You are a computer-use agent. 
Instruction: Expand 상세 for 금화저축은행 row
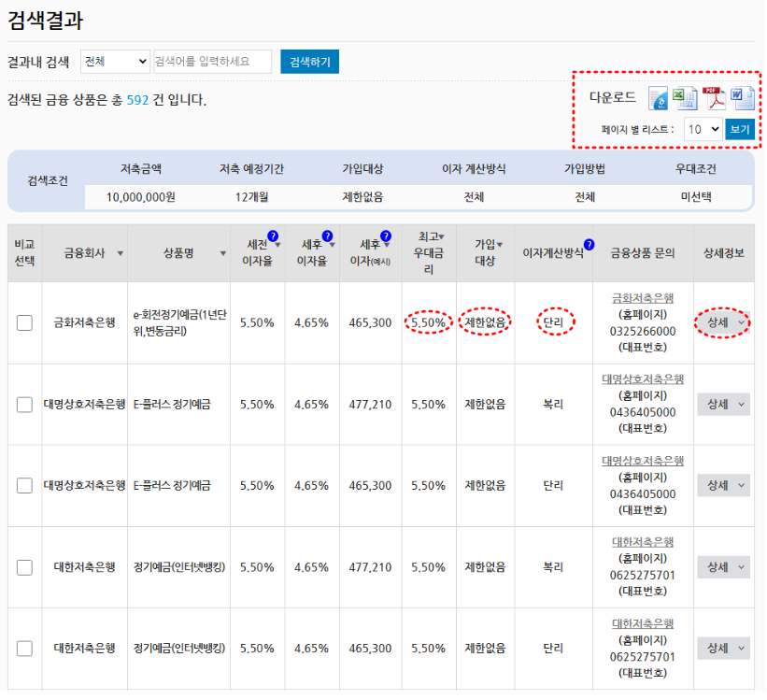(723, 322)
